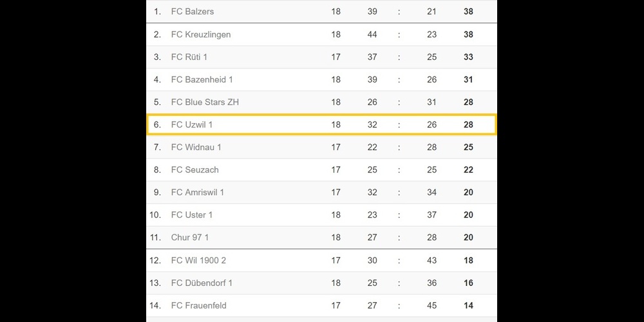Click FC Blue Stars ZH
644x322 pixels.
[205, 102]
